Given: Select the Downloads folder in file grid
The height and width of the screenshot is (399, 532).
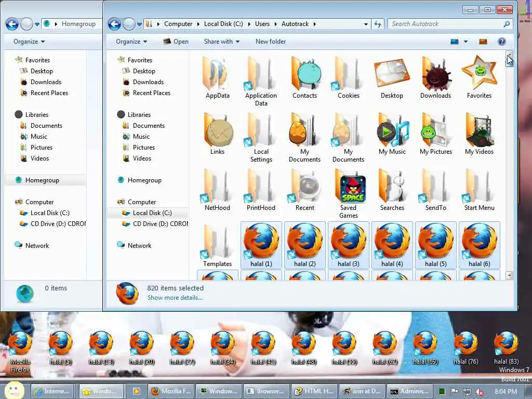Looking at the screenshot, I should (x=436, y=77).
